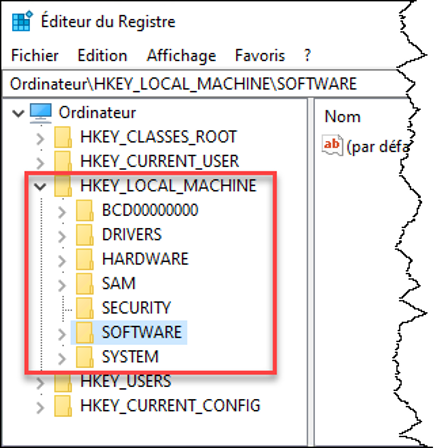Open the Affichage menu
This screenshot has width=437, height=448.
(181, 55)
